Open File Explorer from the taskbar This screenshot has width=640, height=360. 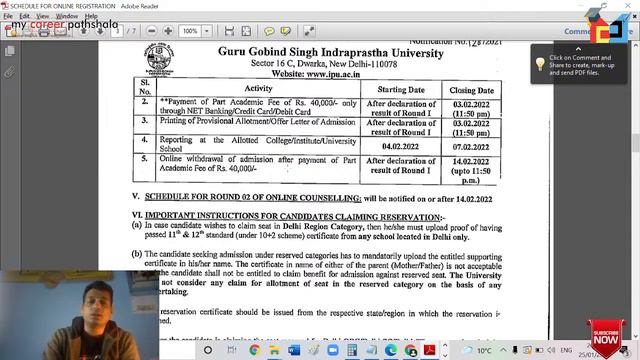(274, 350)
